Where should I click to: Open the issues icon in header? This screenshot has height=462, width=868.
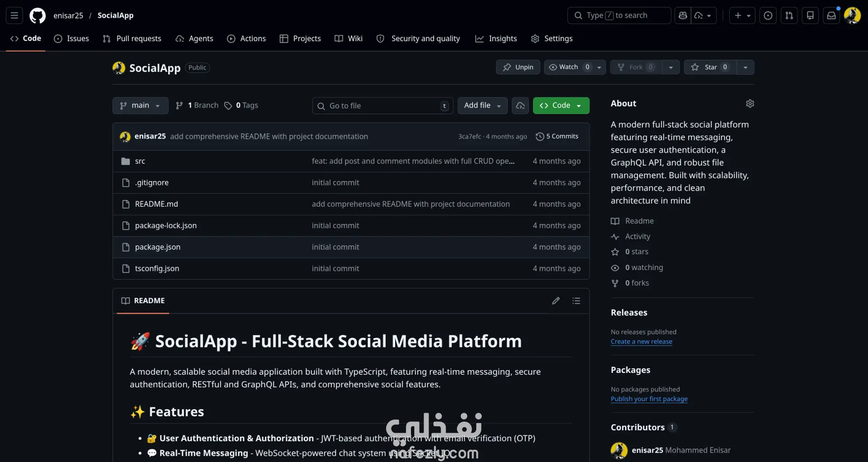[x=768, y=15]
